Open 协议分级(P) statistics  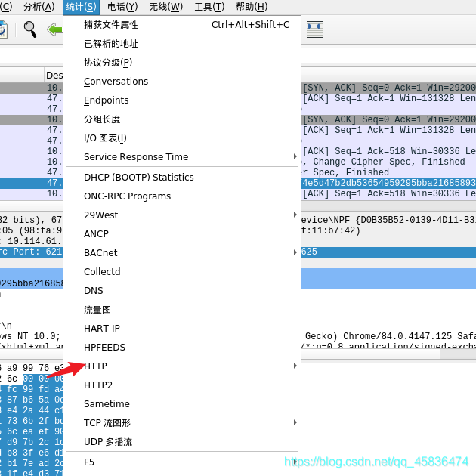182,63
